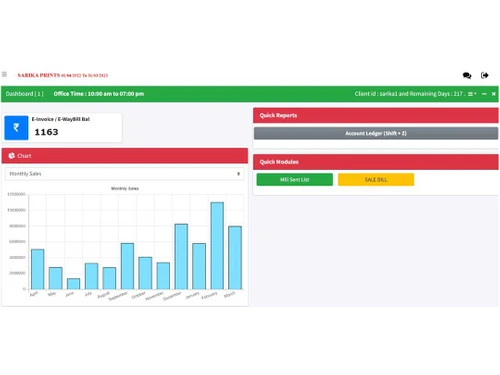Click the March bar in the chart
Image resolution: width=500 pixels, height=375 pixels.
click(235, 258)
